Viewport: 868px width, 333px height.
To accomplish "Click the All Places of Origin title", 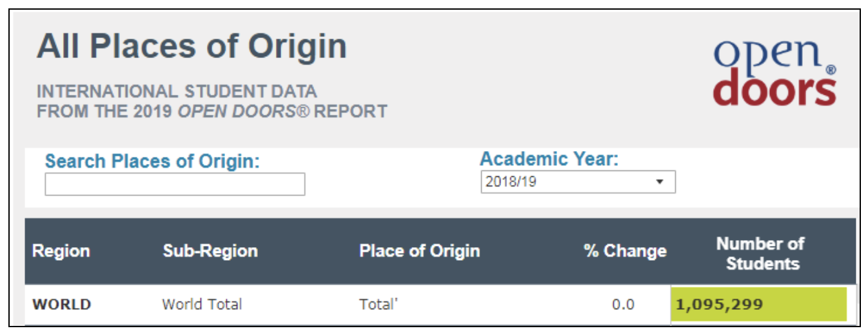I will pyautogui.click(x=192, y=47).
